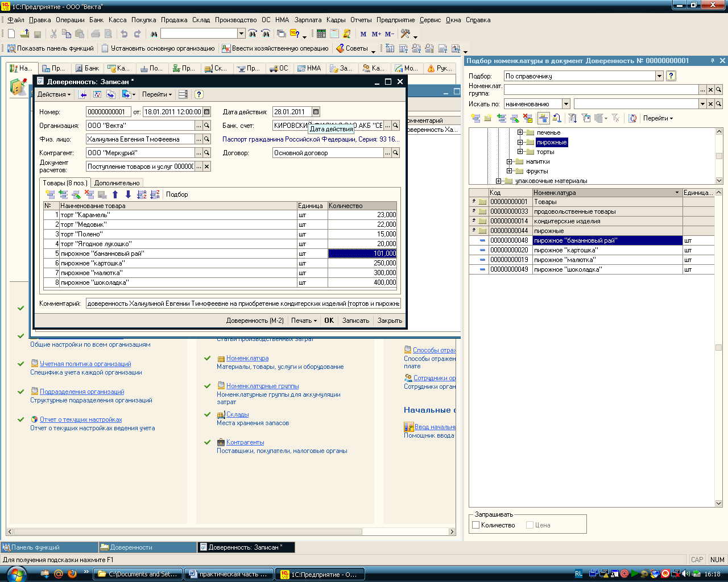Move goods row up with blue arrow
Viewport: 728px width, 582px height.
coord(115,194)
